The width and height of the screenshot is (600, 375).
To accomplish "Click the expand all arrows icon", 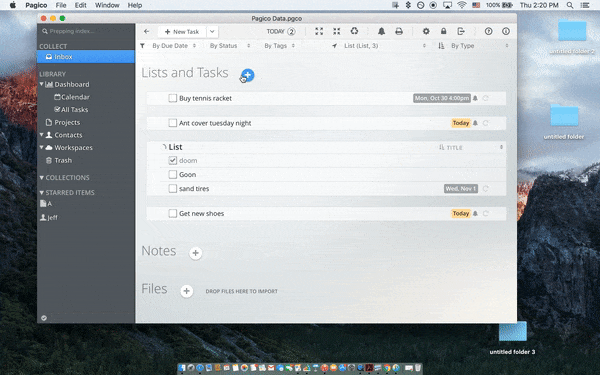I will point(319,31).
